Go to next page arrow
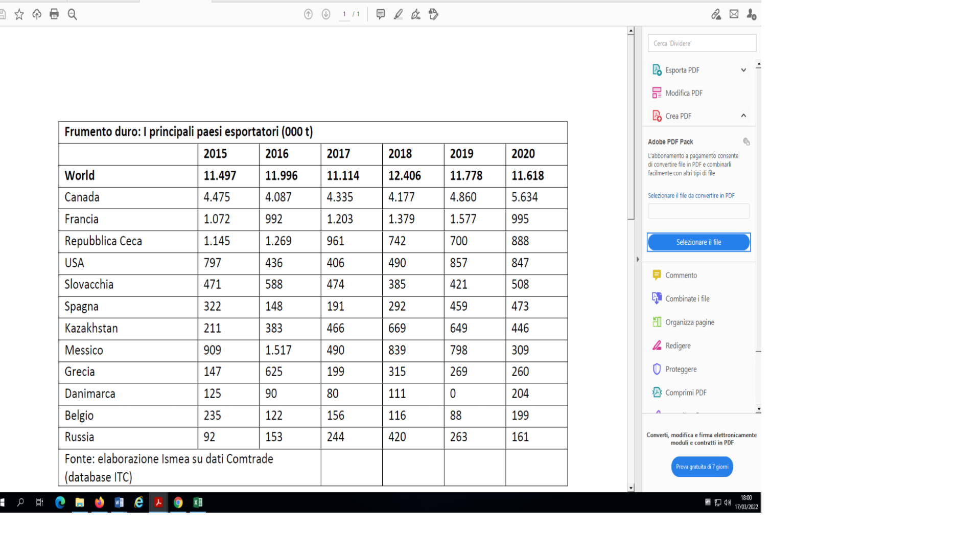The height and width of the screenshot is (552, 980). coord(326,14)
